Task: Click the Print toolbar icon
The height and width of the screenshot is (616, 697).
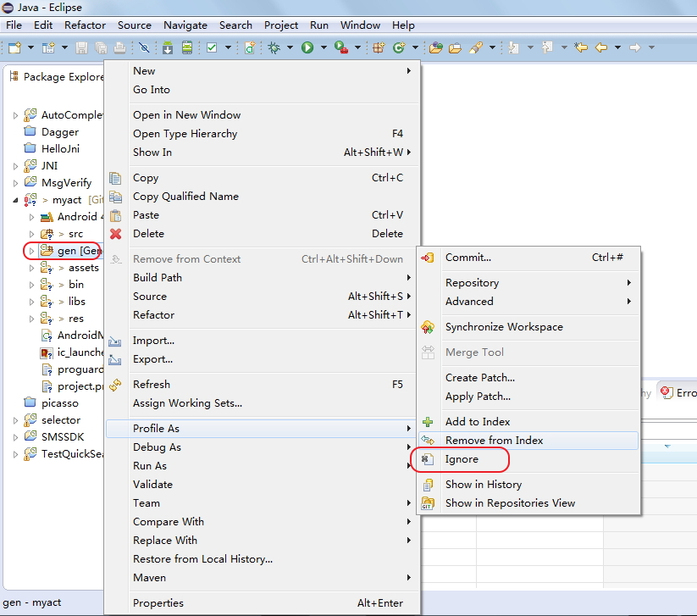Action: tap(119, 47)
